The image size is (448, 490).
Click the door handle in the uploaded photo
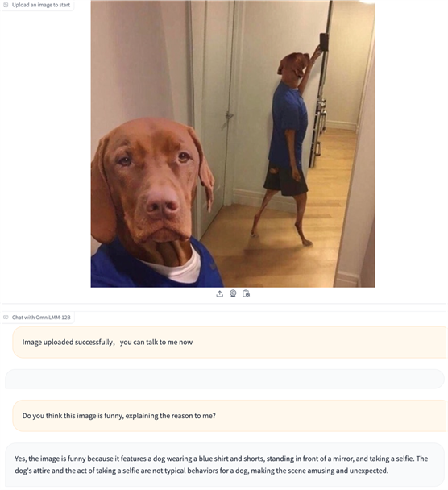229,117
